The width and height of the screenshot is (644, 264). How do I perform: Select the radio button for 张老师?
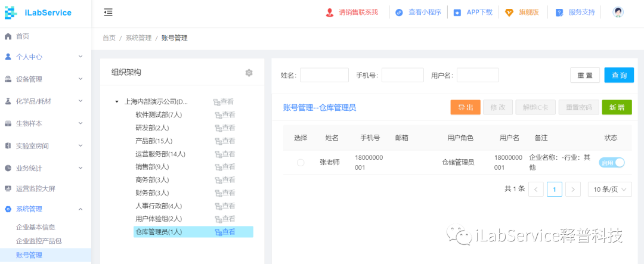[x=301, y=163]
